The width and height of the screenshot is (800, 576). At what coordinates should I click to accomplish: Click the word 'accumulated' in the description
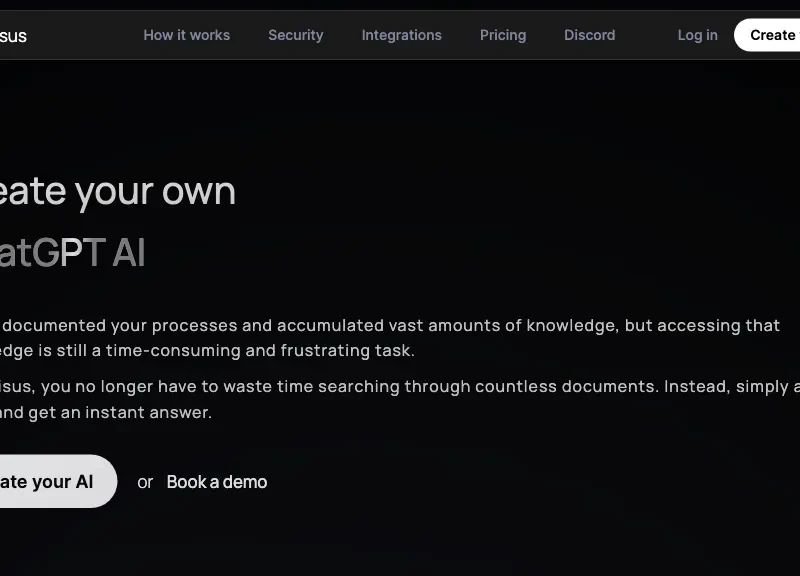click(x=325, y=325)
